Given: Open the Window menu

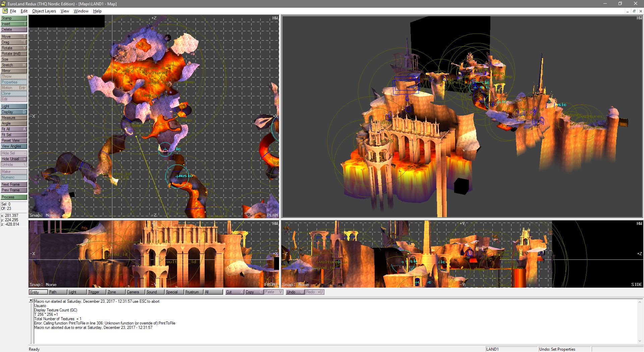Looking at the screenshot, I should point(81,11).
